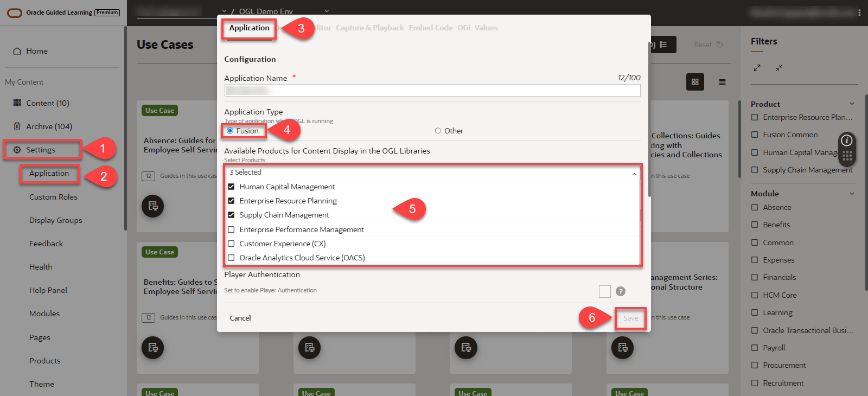Check the Learning module filter

(755, 312)
